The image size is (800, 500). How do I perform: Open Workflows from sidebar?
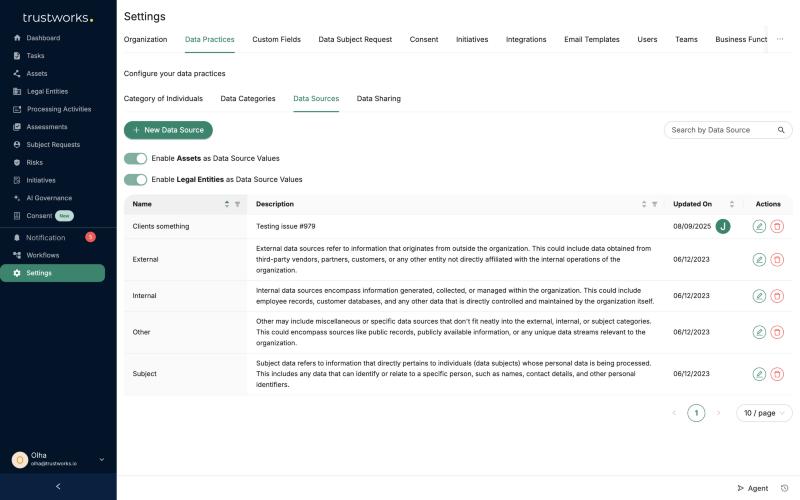[x=42, y=255]
